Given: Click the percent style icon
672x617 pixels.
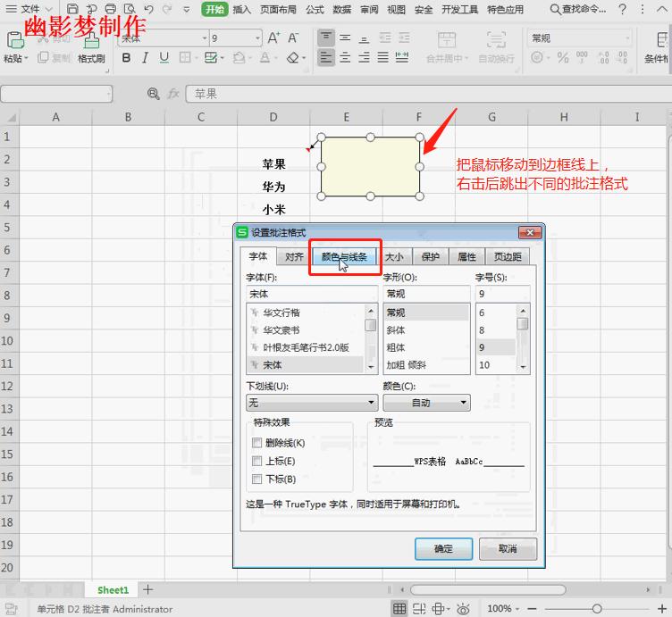Looking at the screenshot, I should [x=563, y=57].
